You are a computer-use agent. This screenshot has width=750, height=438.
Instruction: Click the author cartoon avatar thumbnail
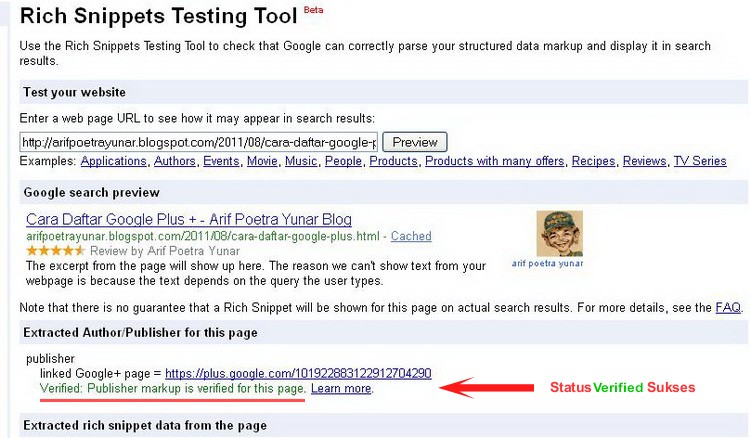[x=560, y=234]
